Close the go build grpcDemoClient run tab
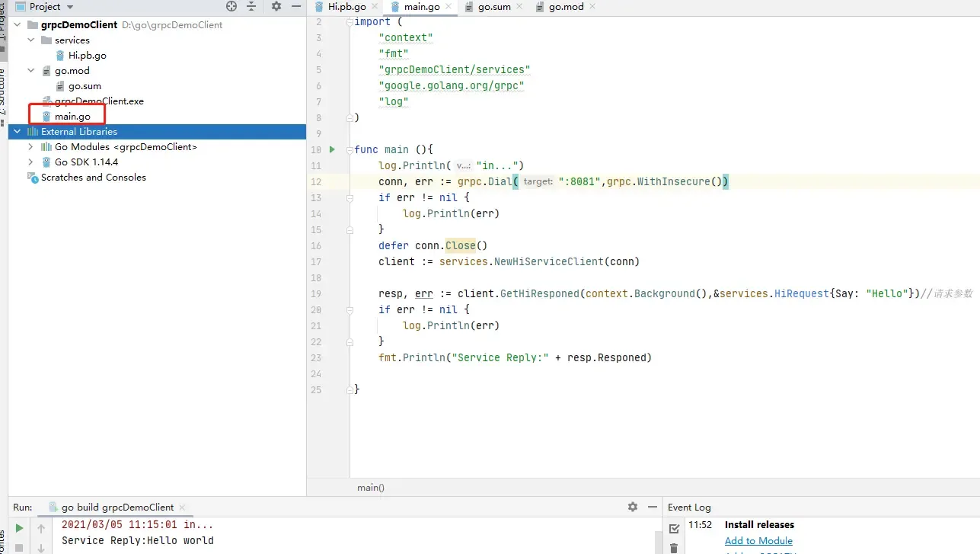The height and width of the screenshot is (554, 980). [181, 508]
